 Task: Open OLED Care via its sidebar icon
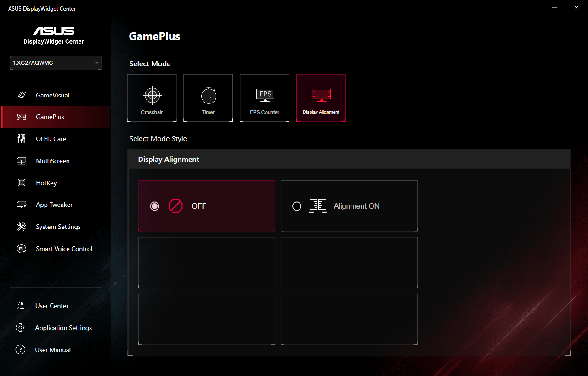(x=21, y=139)
